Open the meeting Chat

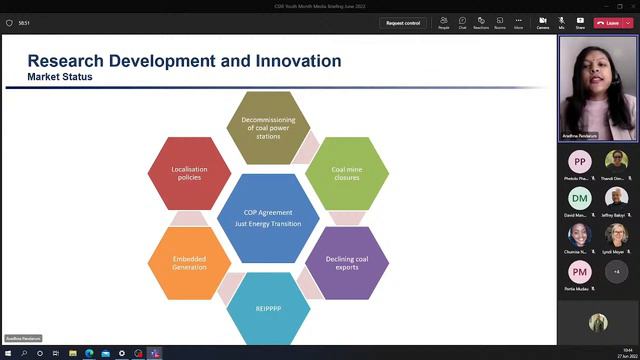[462, 23]
